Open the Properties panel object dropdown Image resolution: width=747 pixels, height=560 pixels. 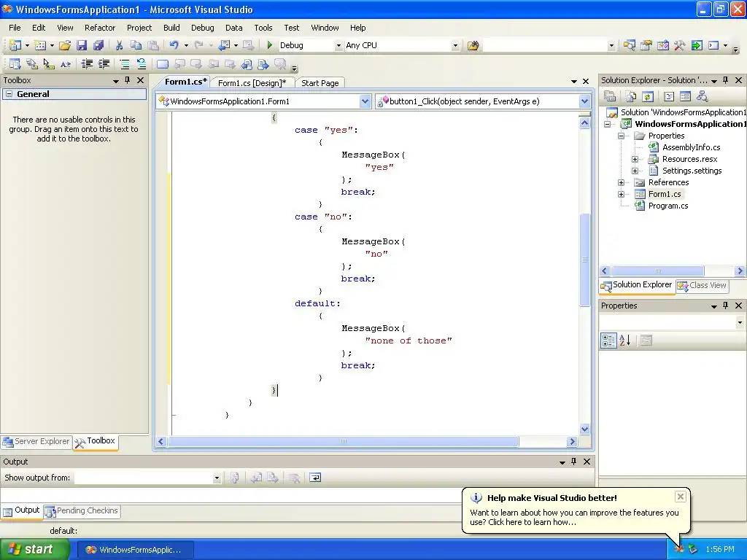pos(740,322)
